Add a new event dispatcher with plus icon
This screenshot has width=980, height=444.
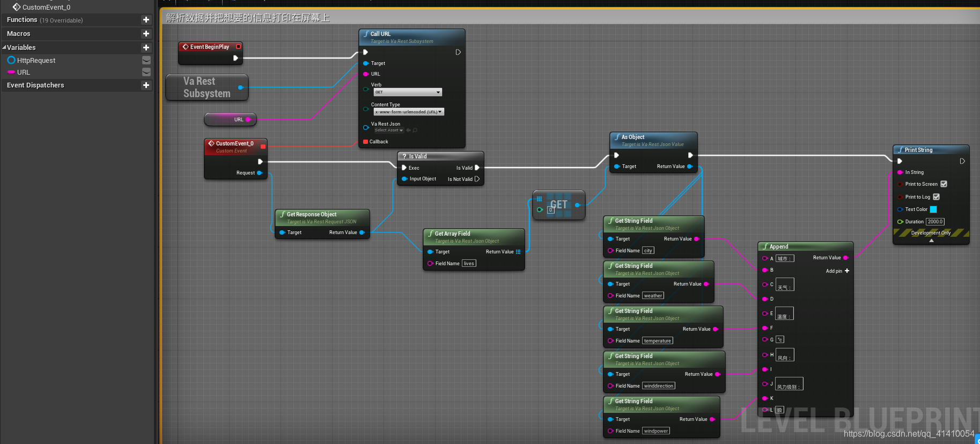coord(146,85)
